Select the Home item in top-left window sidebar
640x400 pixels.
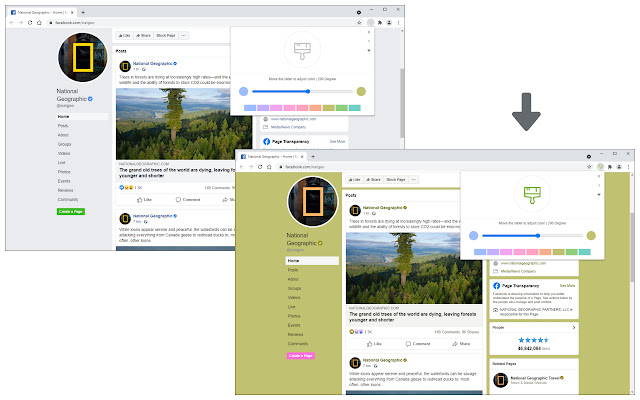82,116
